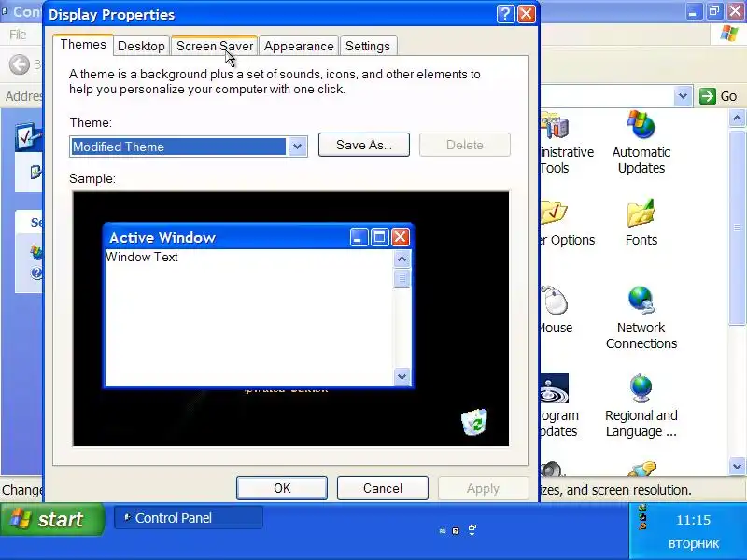Click the Control Panel Back button
The width and height of the screenshot is (747, 560).
[x=20, y=63]
